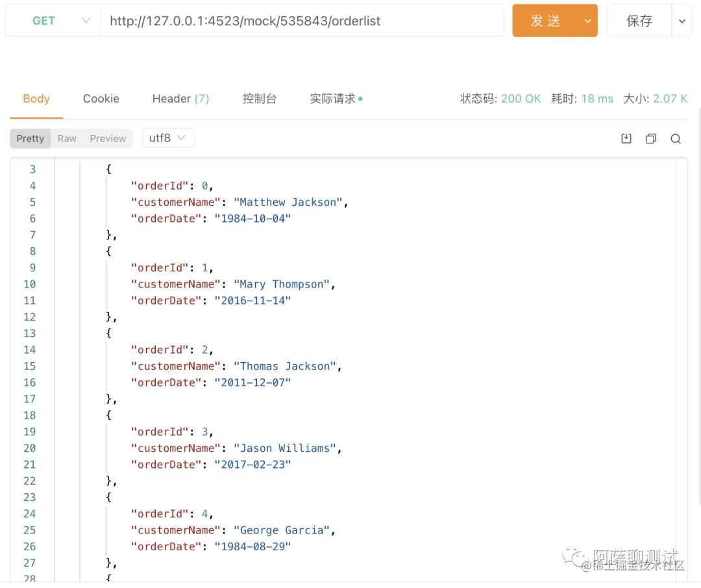
Task: Copy the response body using the copy icon
Action: click(651, 139)
